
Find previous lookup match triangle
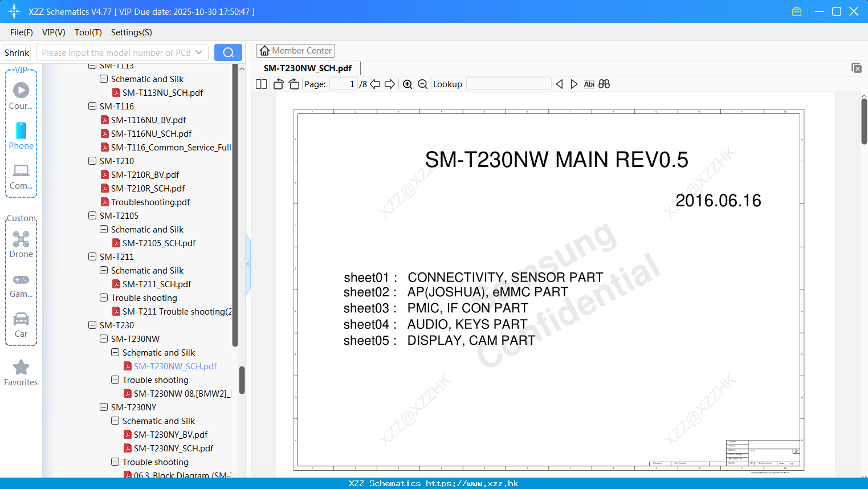559,84
